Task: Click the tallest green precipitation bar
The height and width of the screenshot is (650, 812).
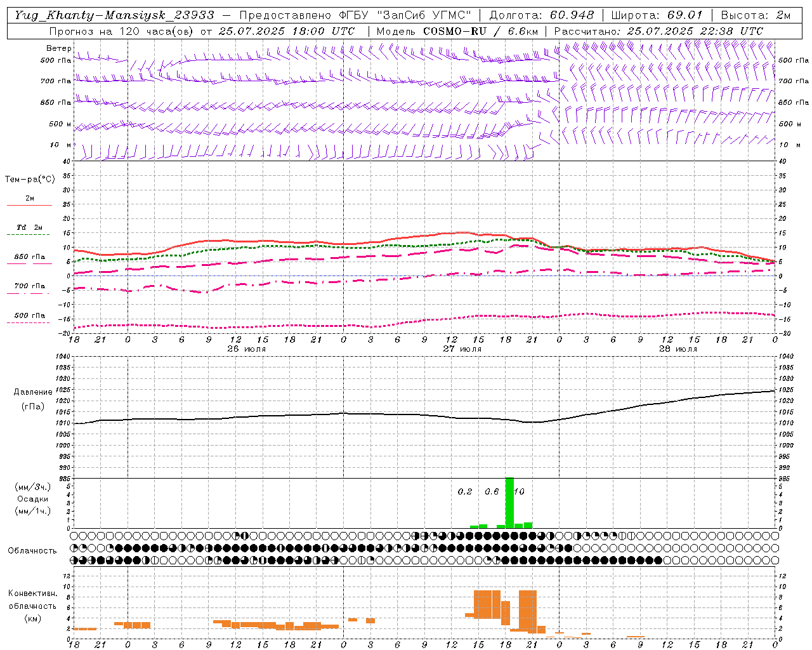Action: pos(509,503)
